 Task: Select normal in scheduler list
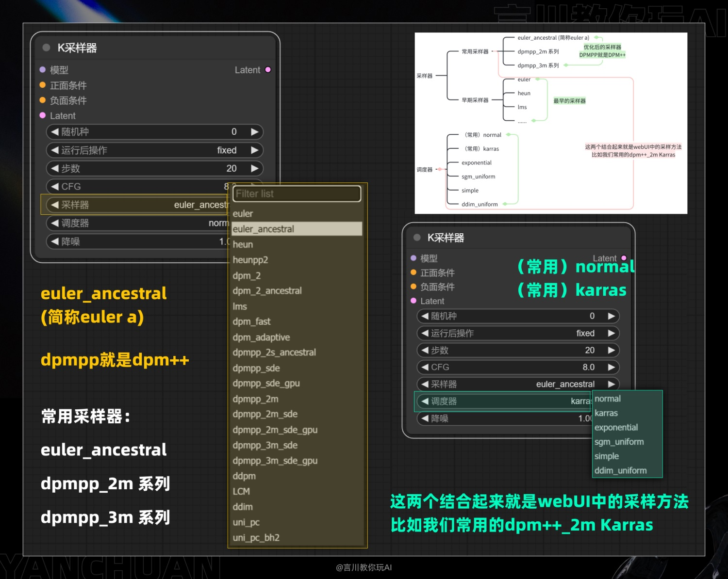coord(627,399)
